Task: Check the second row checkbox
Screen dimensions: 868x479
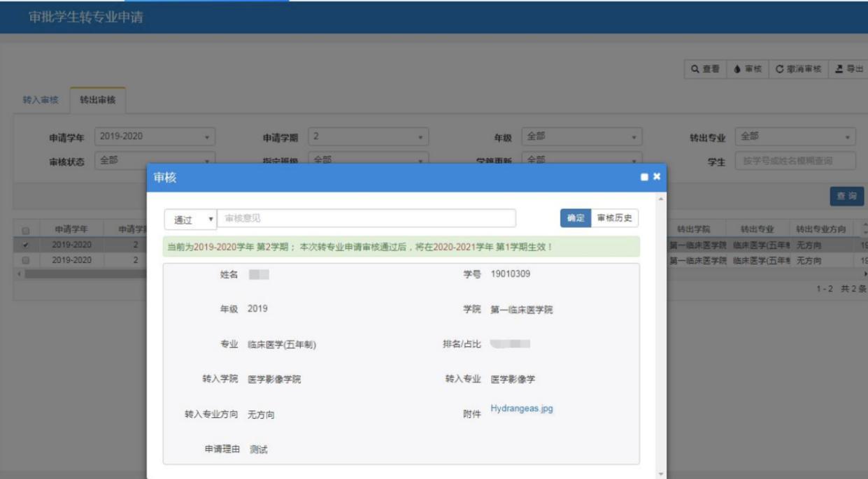Action: pos(26,260)
